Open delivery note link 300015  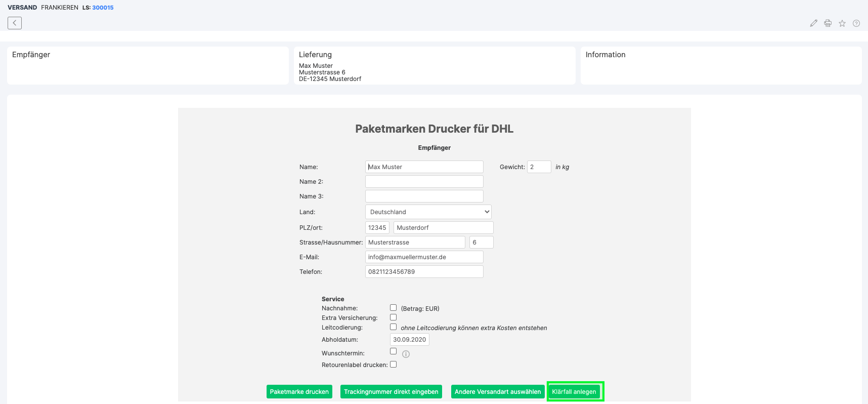point(103,8)
